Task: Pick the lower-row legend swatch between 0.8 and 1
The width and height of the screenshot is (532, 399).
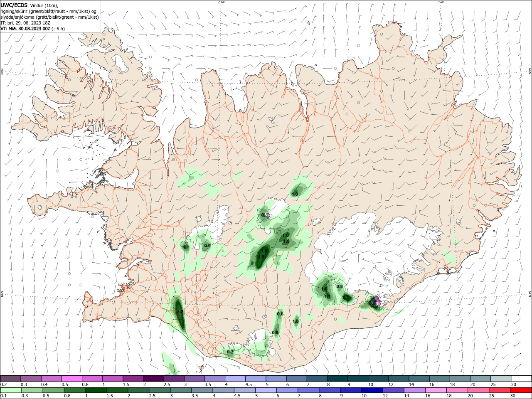Action: click(74, 390)
